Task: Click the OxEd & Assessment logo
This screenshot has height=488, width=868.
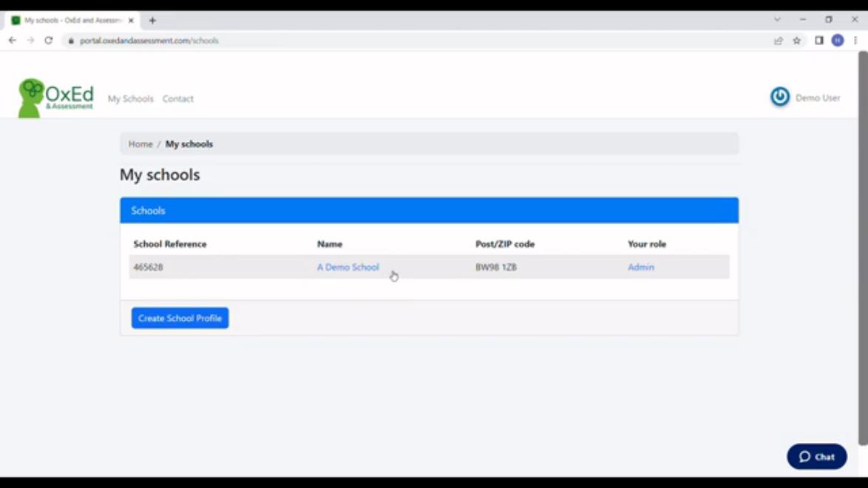Action: [56, 98]
